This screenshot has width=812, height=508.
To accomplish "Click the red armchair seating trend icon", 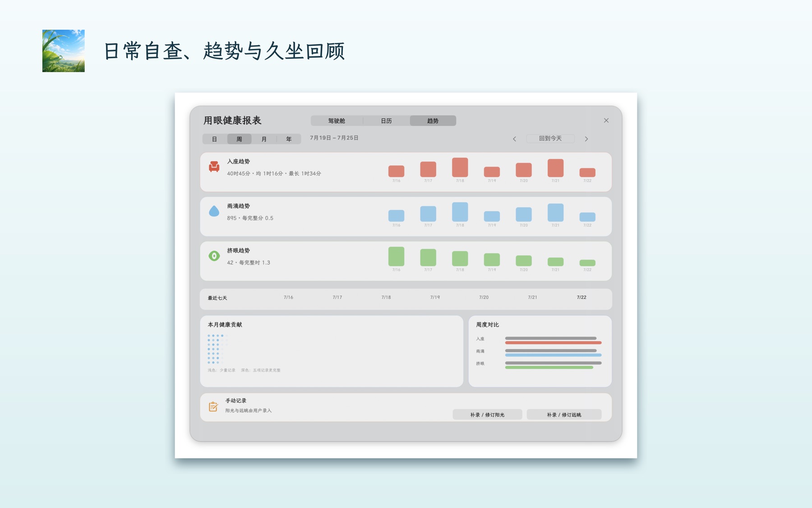I will coord(214,167).
